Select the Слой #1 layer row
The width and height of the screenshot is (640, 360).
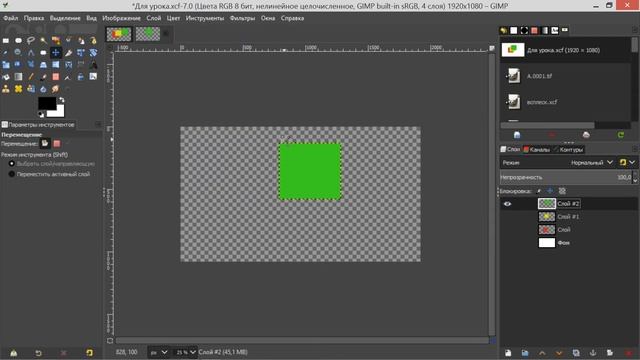[569, 217]
